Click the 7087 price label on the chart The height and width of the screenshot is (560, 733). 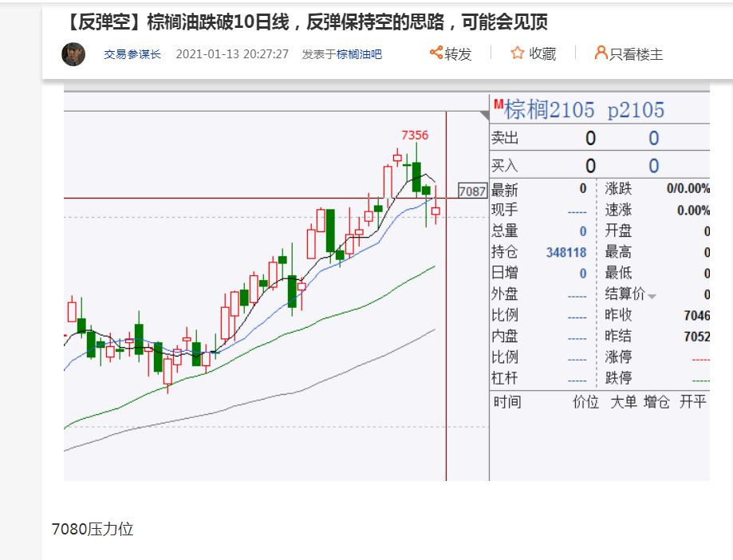472,191
